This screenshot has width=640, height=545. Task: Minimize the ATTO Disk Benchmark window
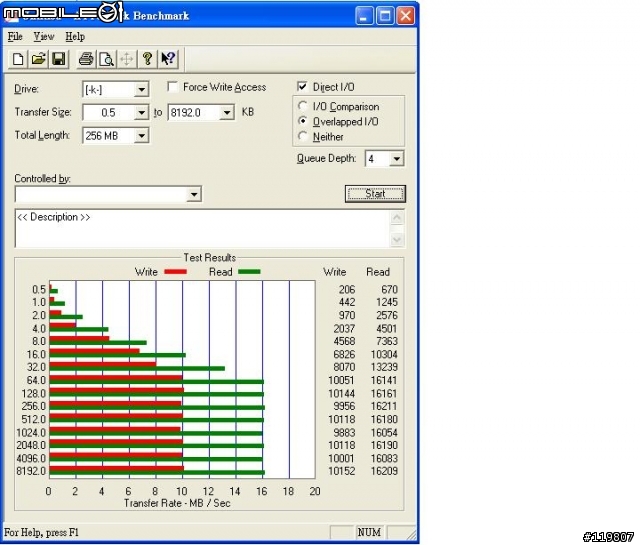click(364, 16)
